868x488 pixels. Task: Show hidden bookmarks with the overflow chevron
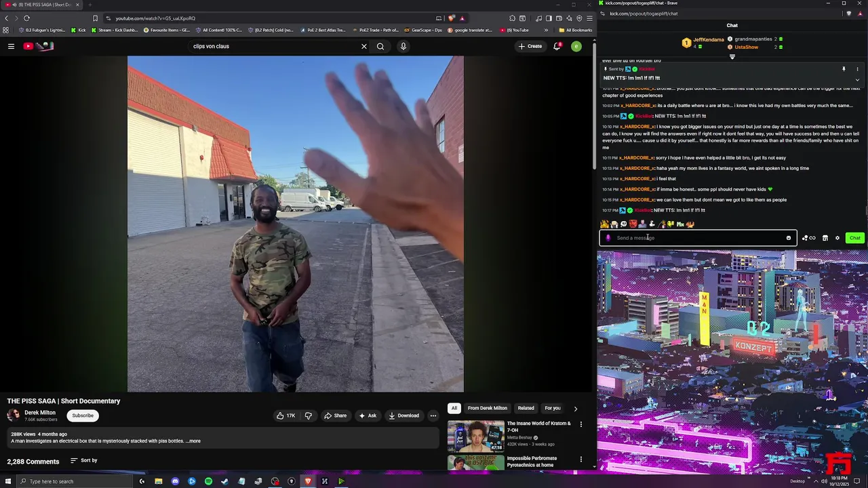pos(546,30)
